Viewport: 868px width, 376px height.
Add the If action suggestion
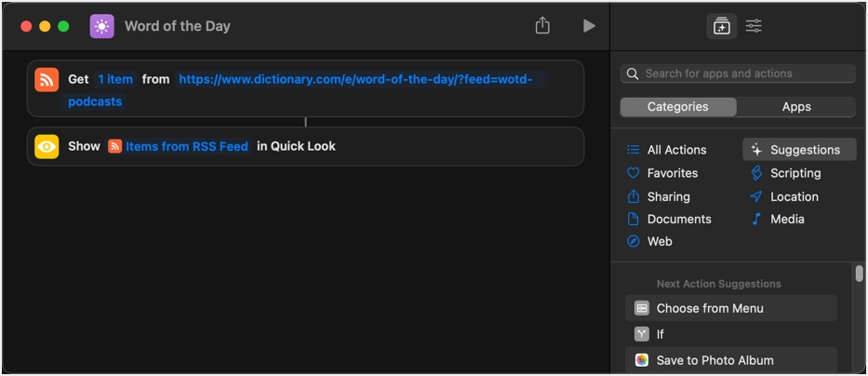[x=660, y=334]
